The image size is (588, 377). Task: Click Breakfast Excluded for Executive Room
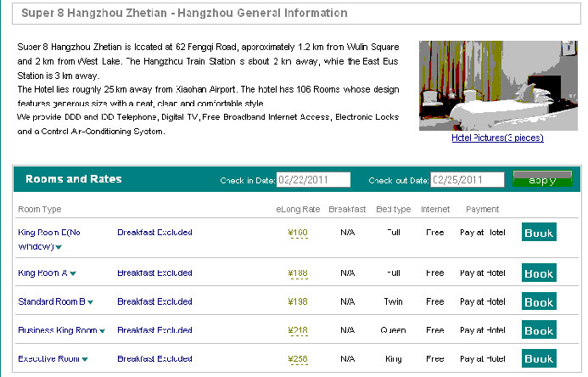click(x=155, y=358)
